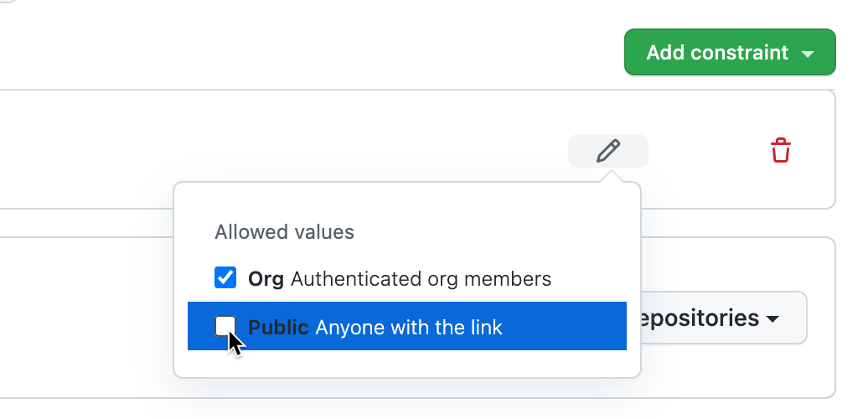This screenshot has width=868, height=419.
Task: Click the pencil edit icon
Action: point(608,151)
